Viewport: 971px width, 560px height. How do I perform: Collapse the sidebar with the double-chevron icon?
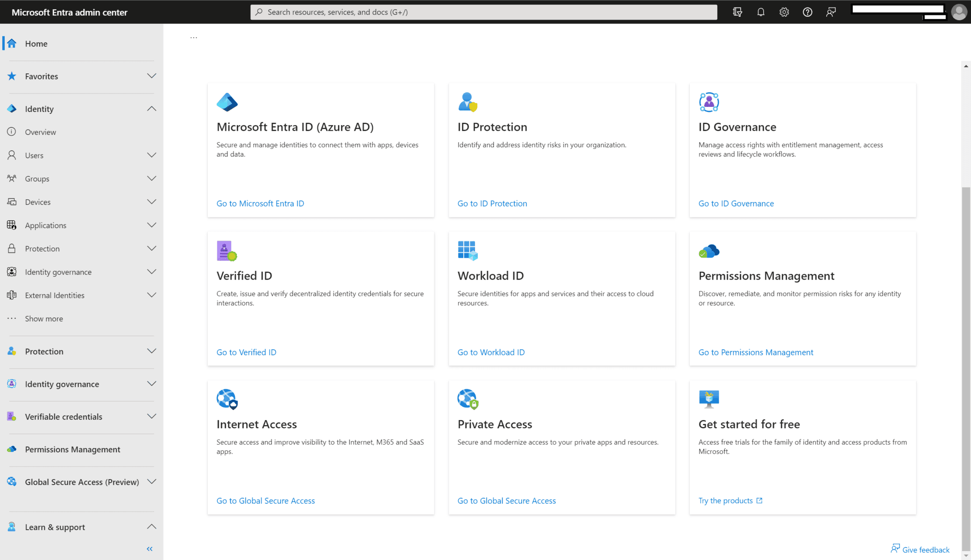point(149,549)
